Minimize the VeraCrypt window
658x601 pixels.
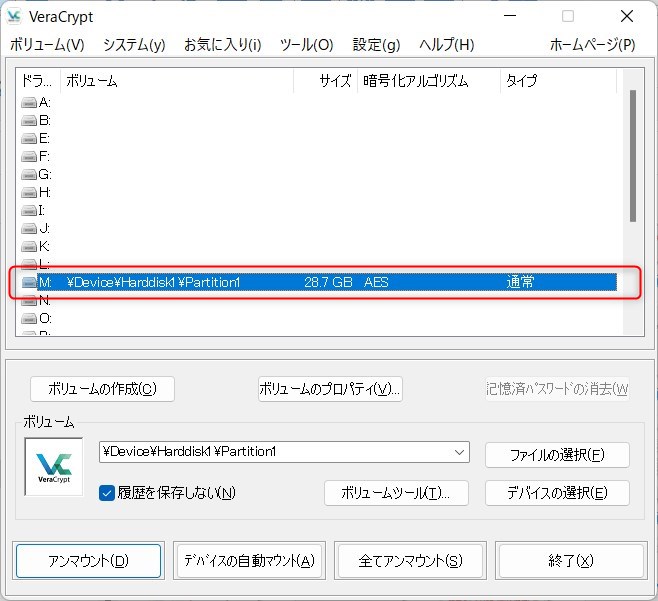click(510, 16)
